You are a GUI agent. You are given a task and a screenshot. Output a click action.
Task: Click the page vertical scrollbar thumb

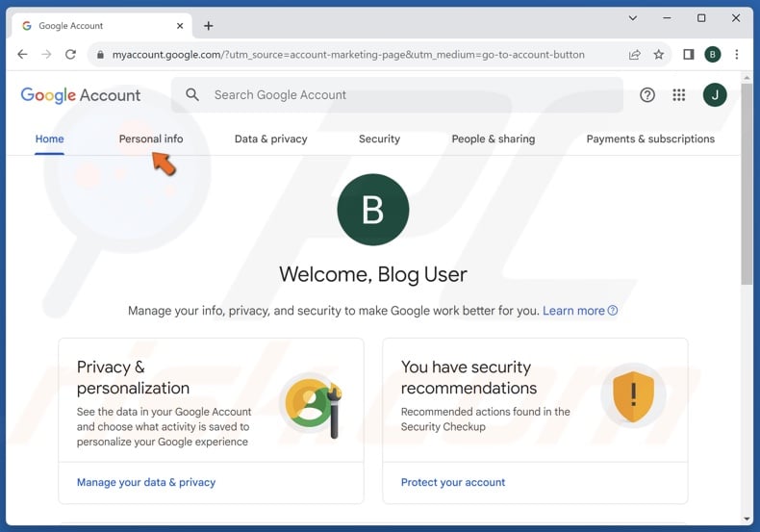747,184
